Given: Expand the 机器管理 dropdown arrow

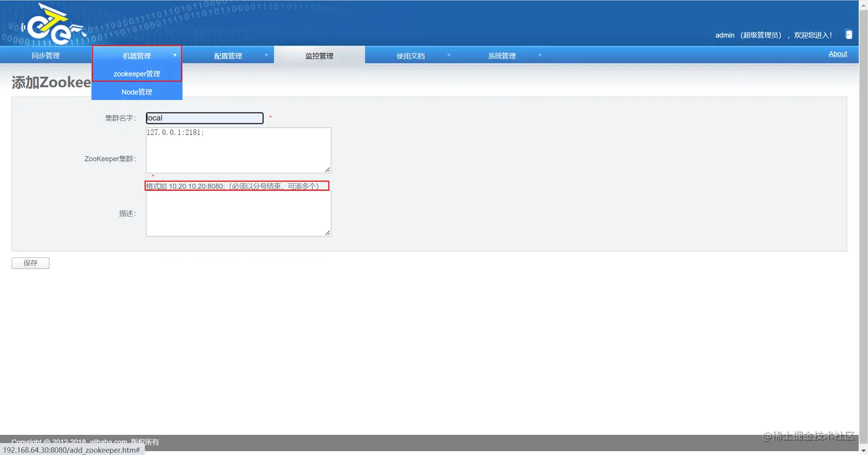Looking at the screenshot, I should click(175, 55).
